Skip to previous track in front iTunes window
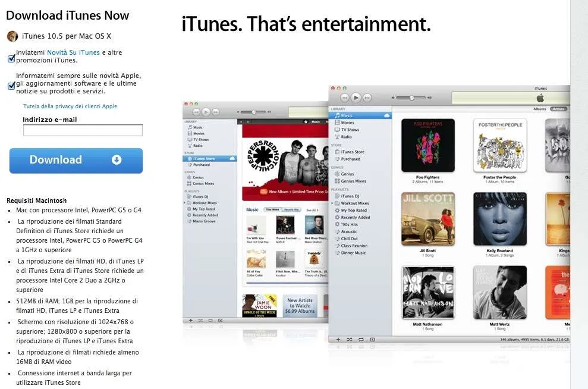Screen dimensions: 588x389 pos(345,98)
